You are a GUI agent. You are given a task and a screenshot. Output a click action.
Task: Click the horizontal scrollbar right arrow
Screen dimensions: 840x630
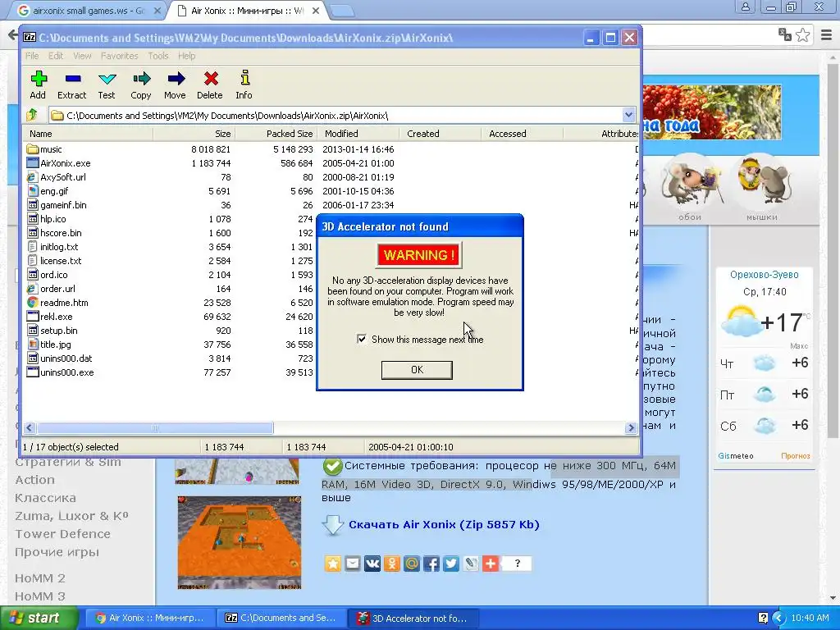point(631,427)
